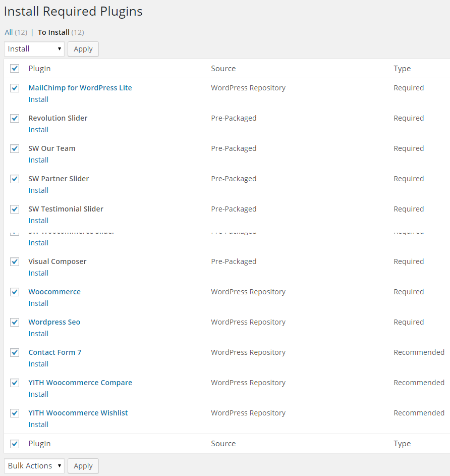Image resolution: width=450 pixels, height=476 pixels.
Task: Select the Revolution Slider plugin name
Action: tap(58, 118)
